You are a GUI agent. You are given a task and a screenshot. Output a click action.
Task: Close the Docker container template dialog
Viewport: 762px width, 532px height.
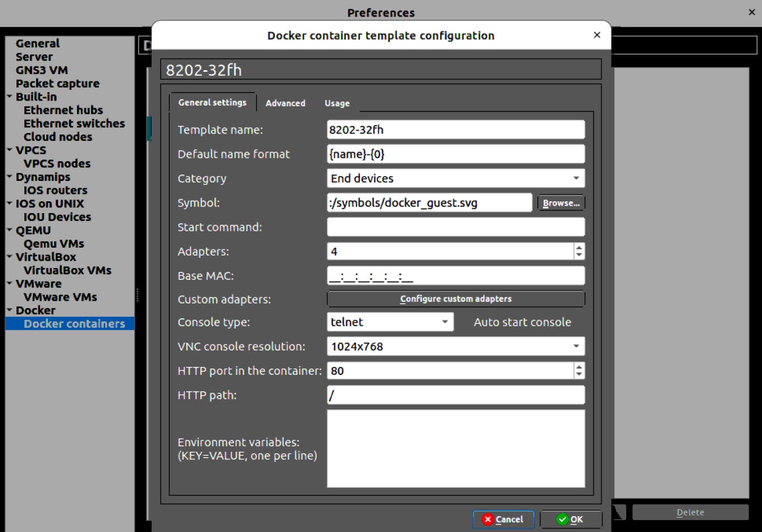click(x=597, y=35)
